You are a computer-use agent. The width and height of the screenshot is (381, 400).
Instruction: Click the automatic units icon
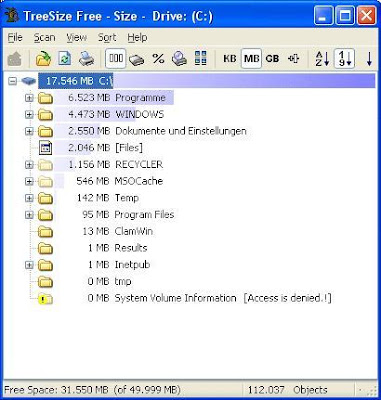coord(293,59)
